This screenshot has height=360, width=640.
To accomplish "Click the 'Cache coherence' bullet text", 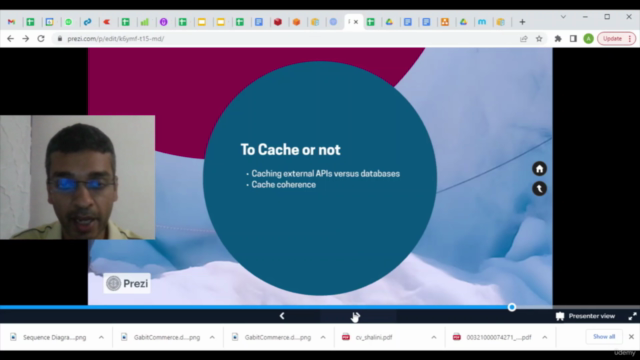I will click(x=283, y=184).
